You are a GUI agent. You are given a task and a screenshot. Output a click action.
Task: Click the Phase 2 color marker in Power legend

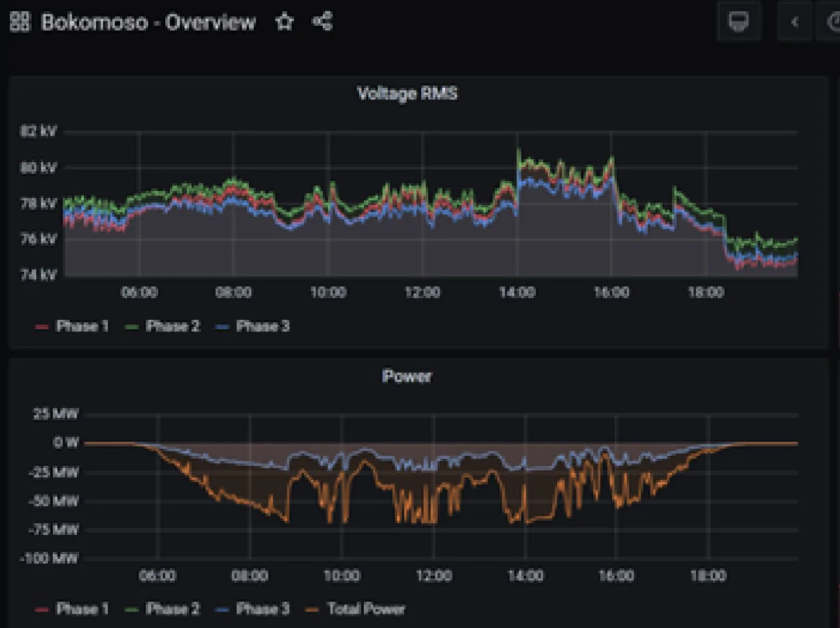[x=130, y=609]
